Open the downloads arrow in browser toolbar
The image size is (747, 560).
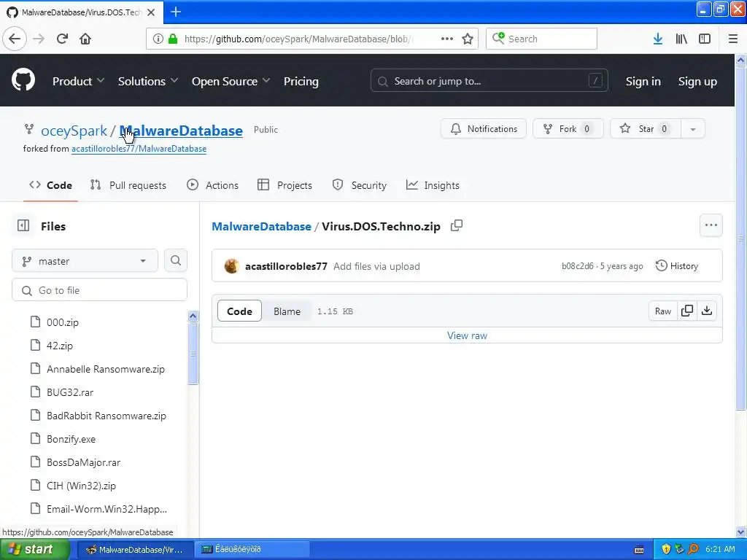pyautogui.click(x=658, y=39)
